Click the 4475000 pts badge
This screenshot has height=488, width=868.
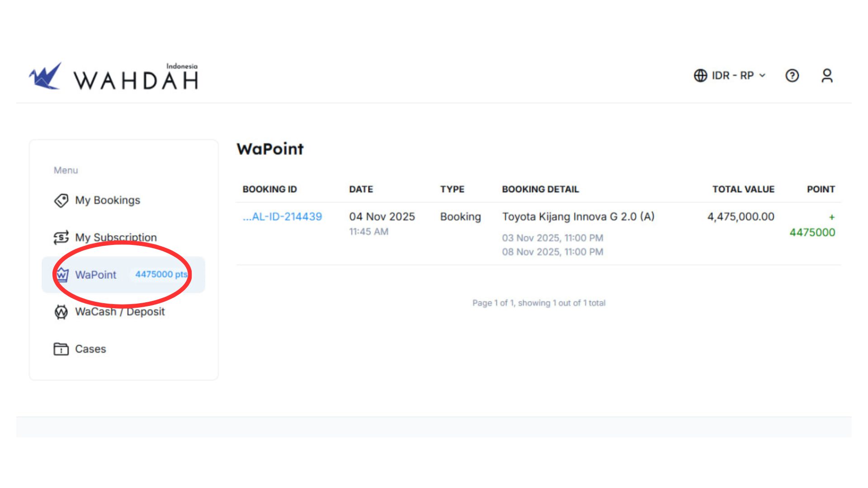pyautogui.click(x=161, y=274)
